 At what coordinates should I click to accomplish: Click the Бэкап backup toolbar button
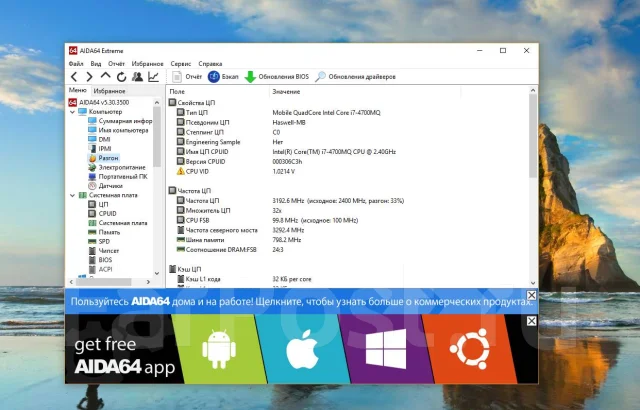click(x=223, y=77)
